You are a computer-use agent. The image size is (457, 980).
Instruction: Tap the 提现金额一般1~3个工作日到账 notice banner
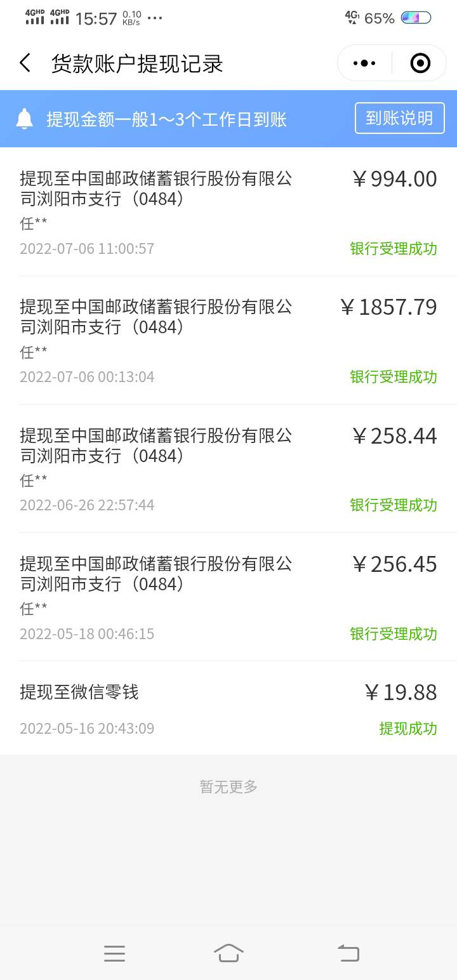(167, 119)
